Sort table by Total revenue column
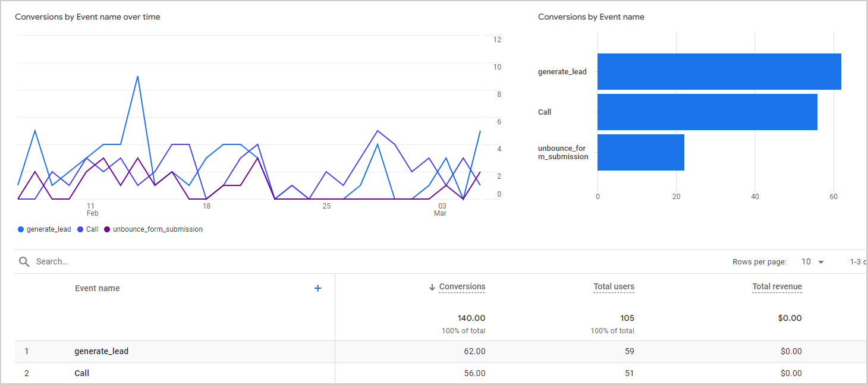Viewport: 868px width, 385px height. [776, 287]
